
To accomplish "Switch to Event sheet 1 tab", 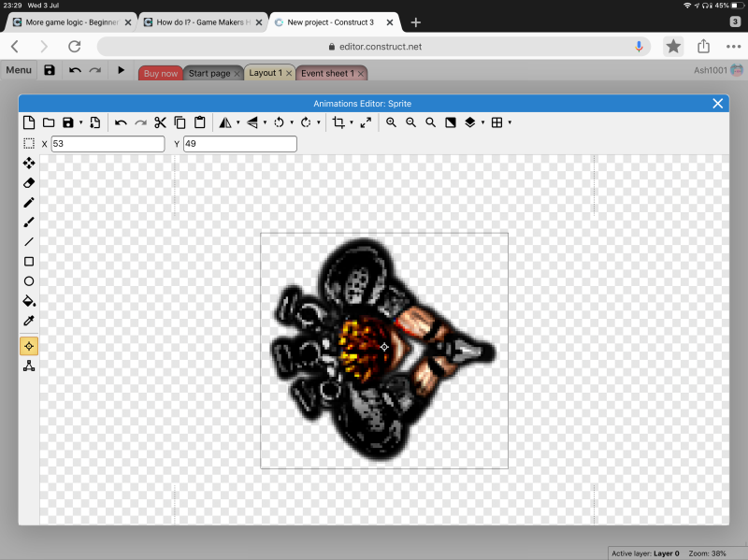I will tap(327, 73).
